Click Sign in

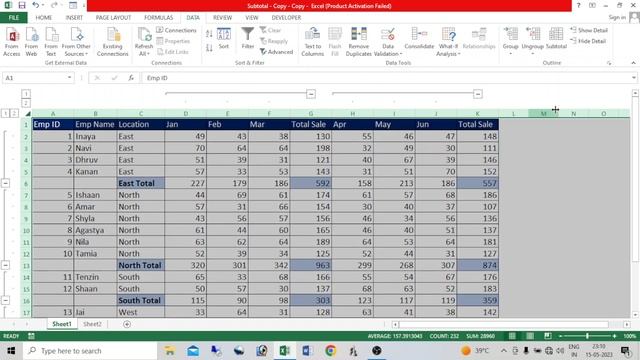[x=617, y=17]
